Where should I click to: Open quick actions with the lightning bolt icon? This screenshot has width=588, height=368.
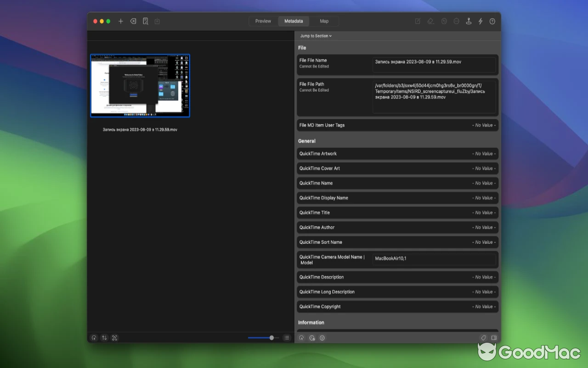coord(480,21)
